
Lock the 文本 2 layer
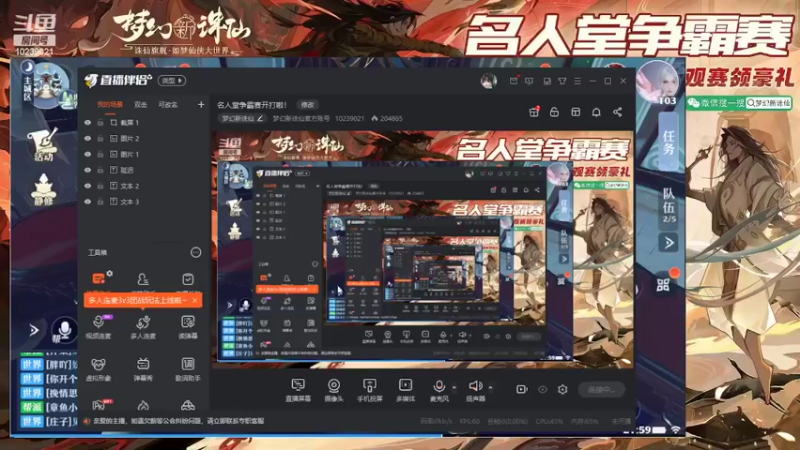pos(101,186)
